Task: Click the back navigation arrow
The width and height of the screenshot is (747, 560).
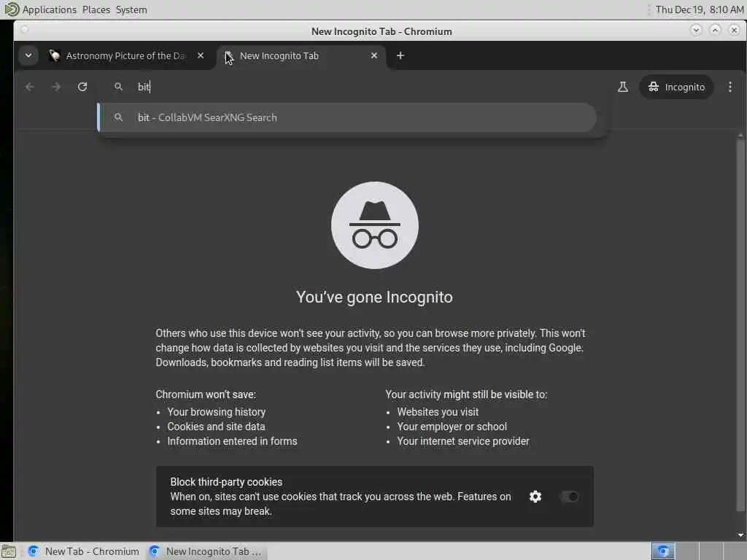Action: tap(29, 87)
